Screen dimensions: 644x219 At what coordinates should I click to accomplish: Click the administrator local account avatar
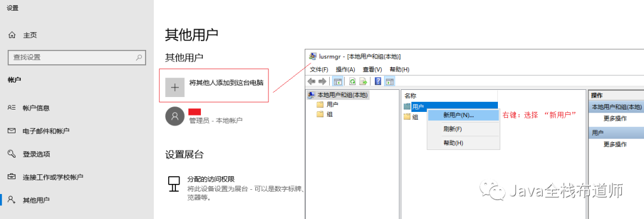(175, 117)
